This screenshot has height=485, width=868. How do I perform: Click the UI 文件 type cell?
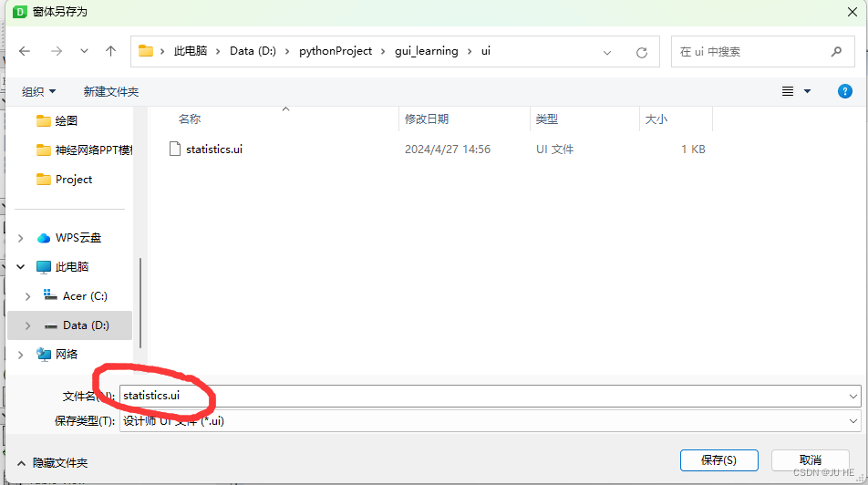pos(554,149)
